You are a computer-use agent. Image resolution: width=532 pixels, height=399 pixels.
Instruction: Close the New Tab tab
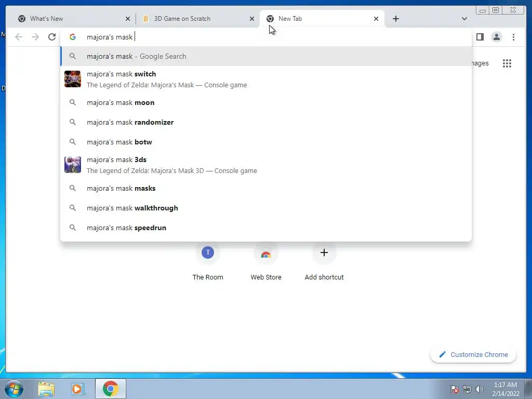[x=376, y=19]
